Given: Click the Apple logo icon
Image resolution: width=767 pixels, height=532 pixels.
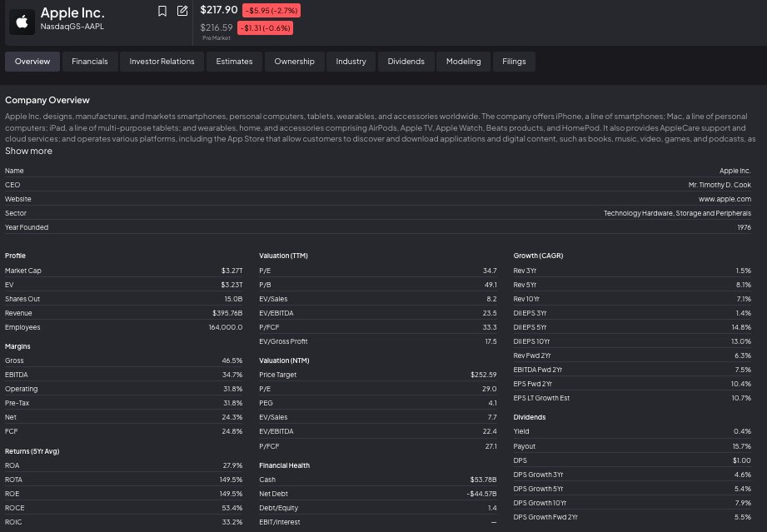Looking at the screenshot, I should (x=22, y=22).
